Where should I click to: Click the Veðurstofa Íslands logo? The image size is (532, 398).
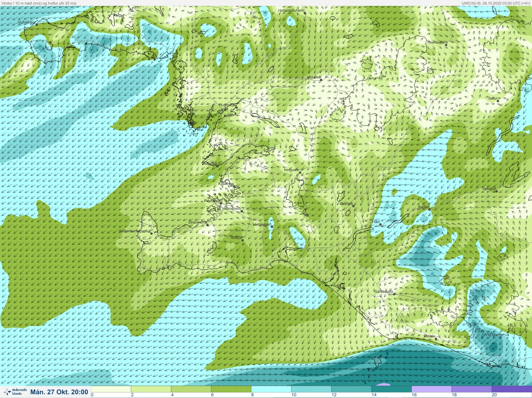pyautogui.click(x=15, y=392)
